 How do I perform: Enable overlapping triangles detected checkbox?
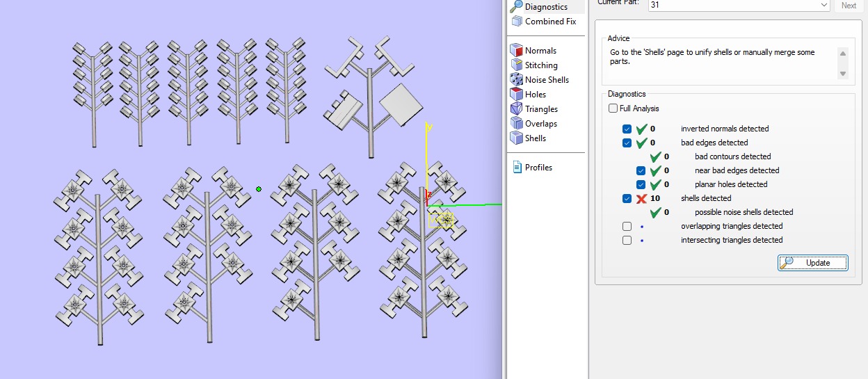[627, 226]
